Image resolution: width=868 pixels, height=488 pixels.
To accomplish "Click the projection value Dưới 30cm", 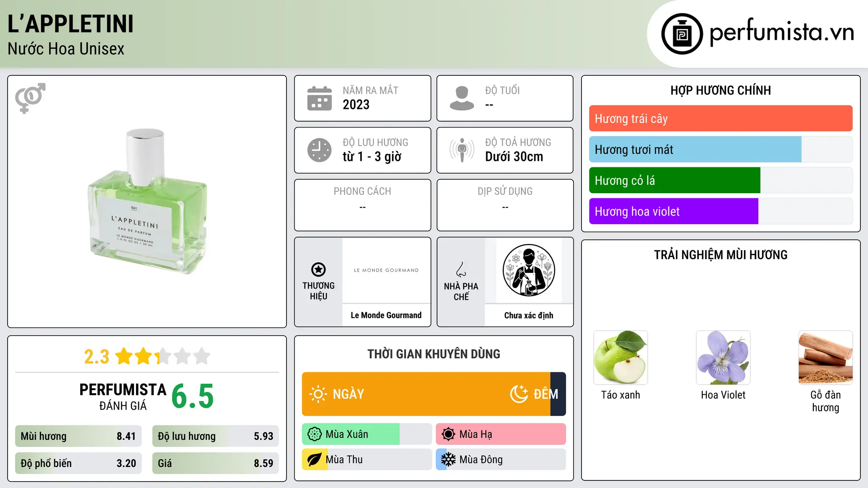I will (514, 157).
